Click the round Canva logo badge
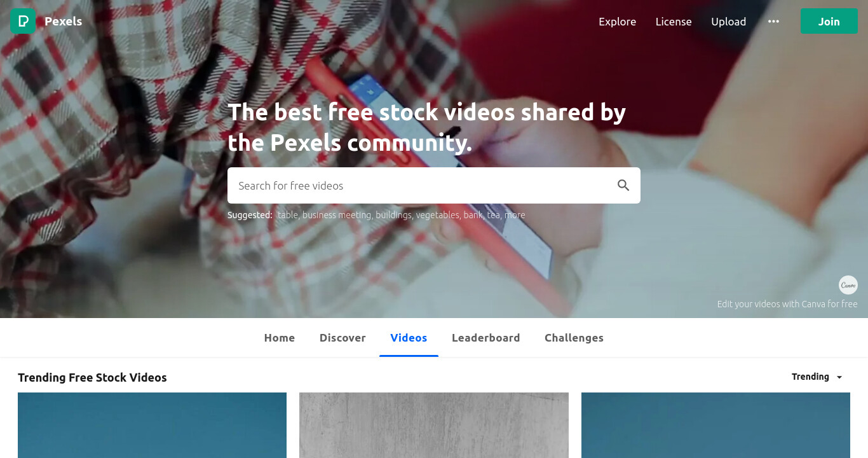This screenshot has height=458, width=868. pyautogui.click(x=848, y=284)
